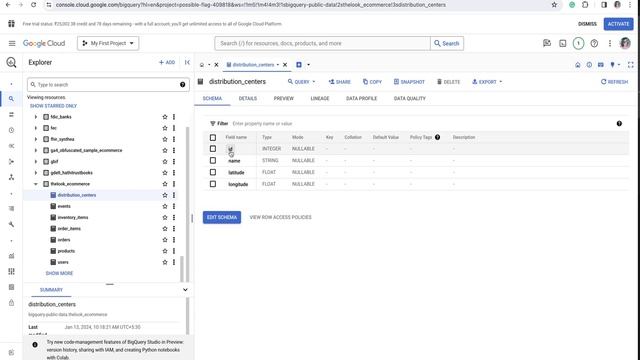The width and height of the screenshot is (640, 360).
Task: Select the order_items table
Action: point(69,229)
